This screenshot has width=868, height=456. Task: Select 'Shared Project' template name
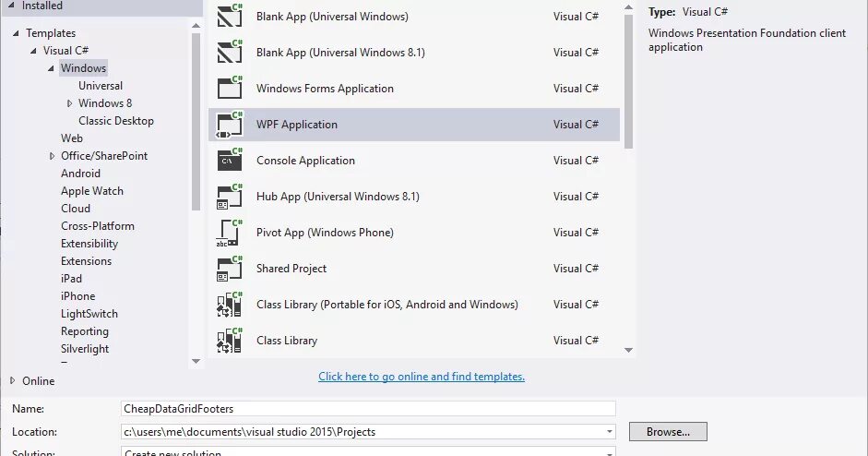291,269
